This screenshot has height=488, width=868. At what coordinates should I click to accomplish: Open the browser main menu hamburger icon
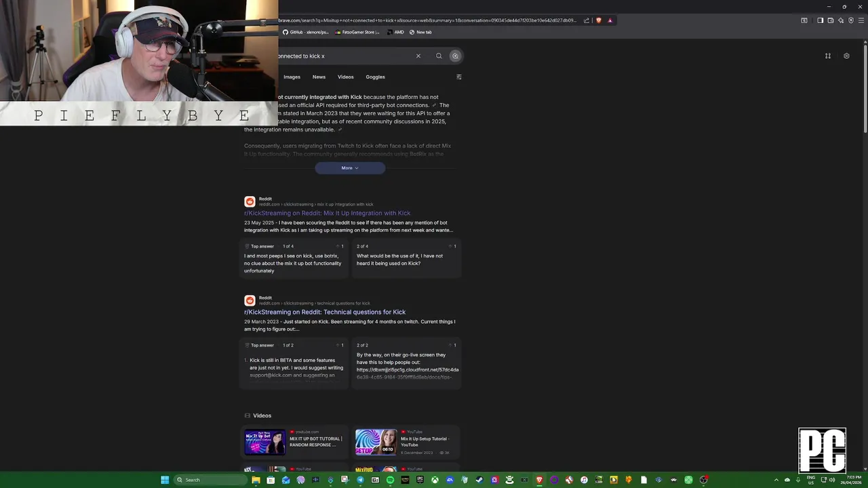[861, 20]
